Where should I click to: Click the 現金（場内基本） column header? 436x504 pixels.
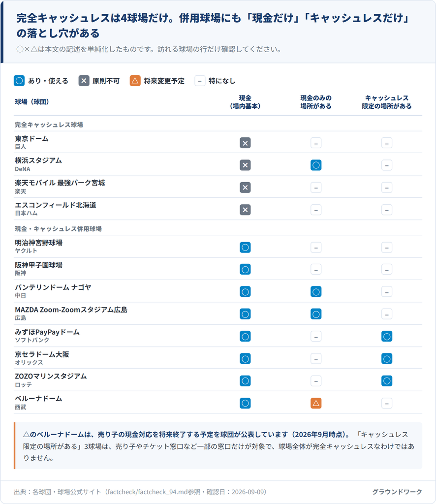pos(245,102)
